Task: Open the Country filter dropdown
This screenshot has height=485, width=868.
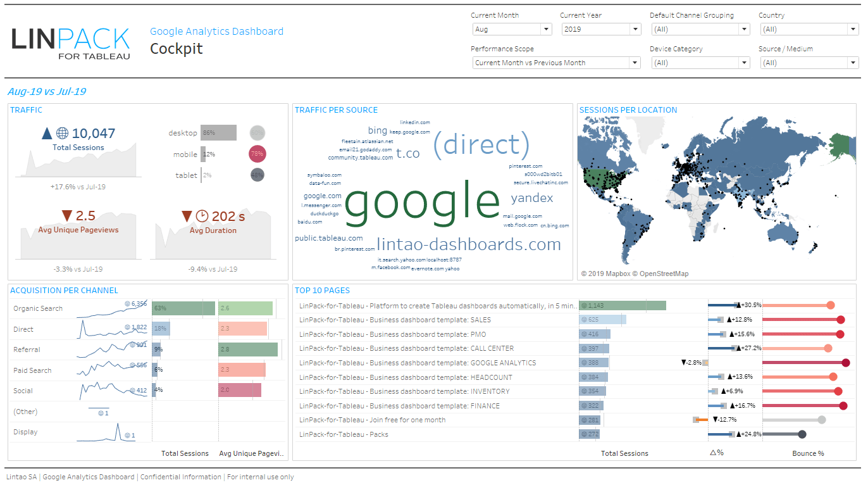Action: pyautogui.click(x=809, y=29)
